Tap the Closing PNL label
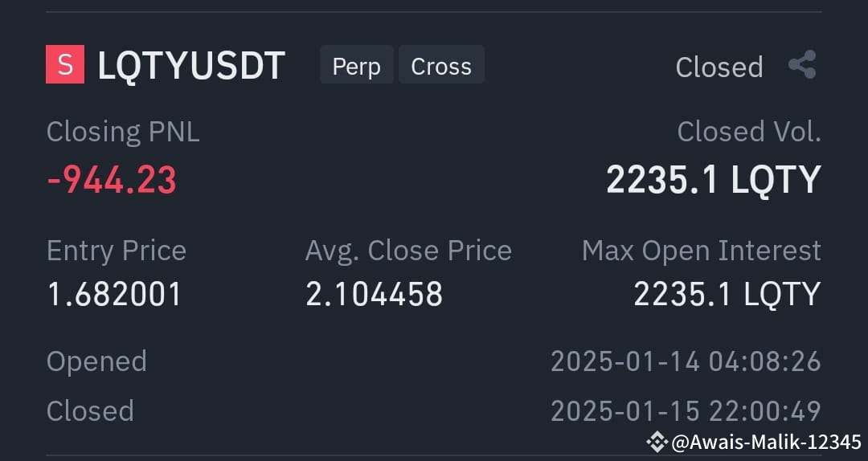Viewport: 868px width, 461px height. click(123, 132)
